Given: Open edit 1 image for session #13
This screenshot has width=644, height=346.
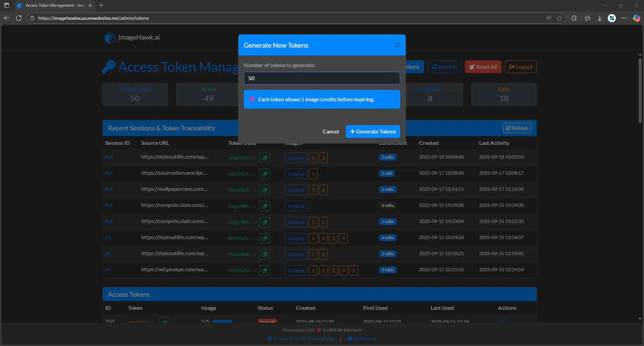Looking at the screenshot, I should (x=313, y=174).
